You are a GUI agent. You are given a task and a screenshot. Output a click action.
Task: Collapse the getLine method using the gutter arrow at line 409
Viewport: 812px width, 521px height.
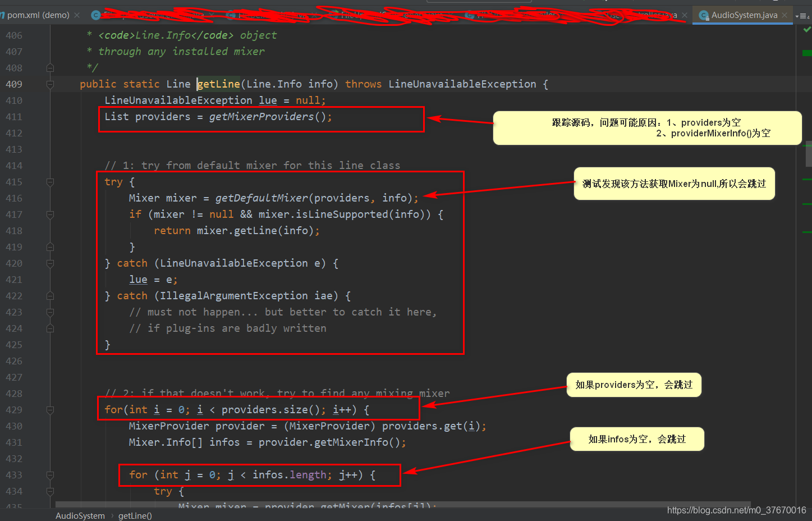coord(49,84)
